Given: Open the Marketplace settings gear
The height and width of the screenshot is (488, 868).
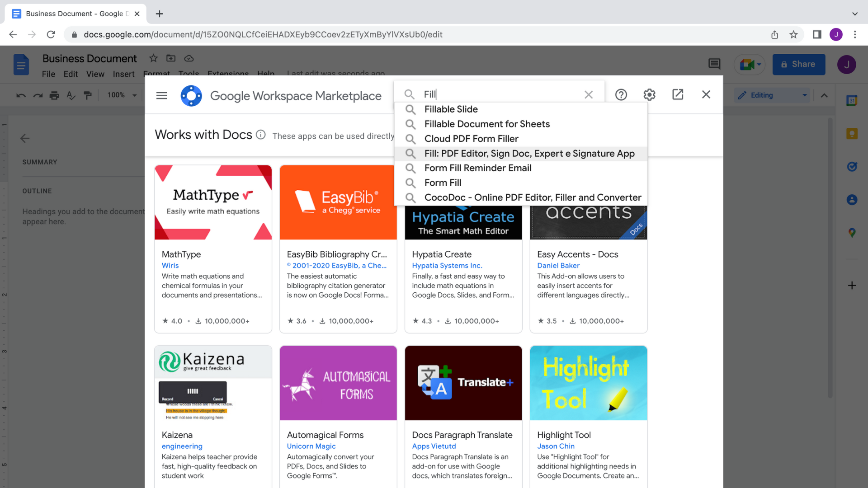Looking at the screenshot, I should coord(649,94).
